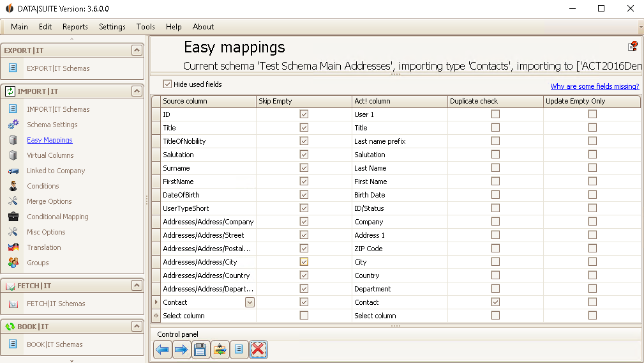The width and height of the screenshot is (644, 363).
Task: Open the Virtual Columns page
Action: (x=50, y=155)
